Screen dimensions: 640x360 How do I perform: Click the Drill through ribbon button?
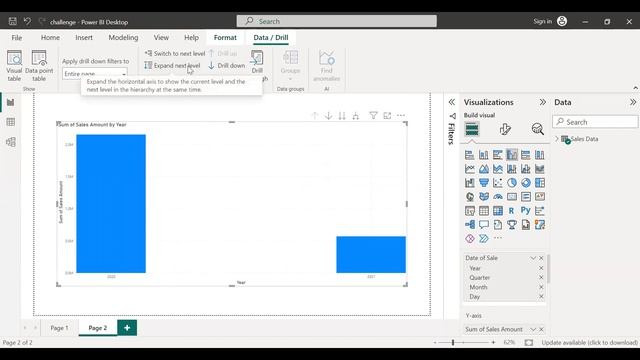coord(257,62)
